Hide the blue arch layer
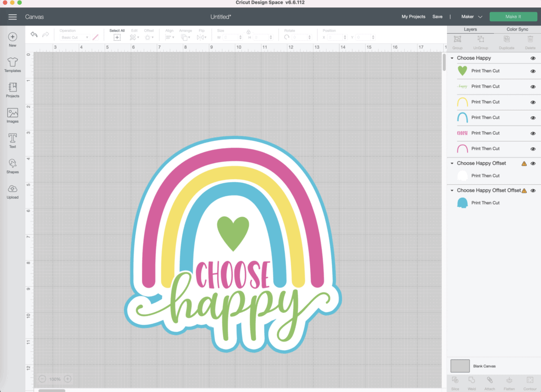The image size is (541, 392). click(x=533, y=118)
